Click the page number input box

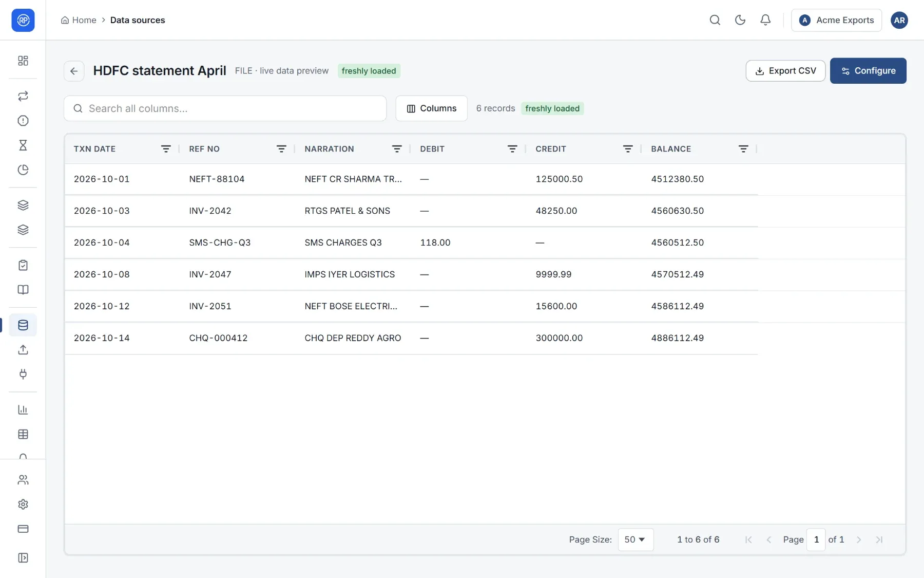point(816,539)
